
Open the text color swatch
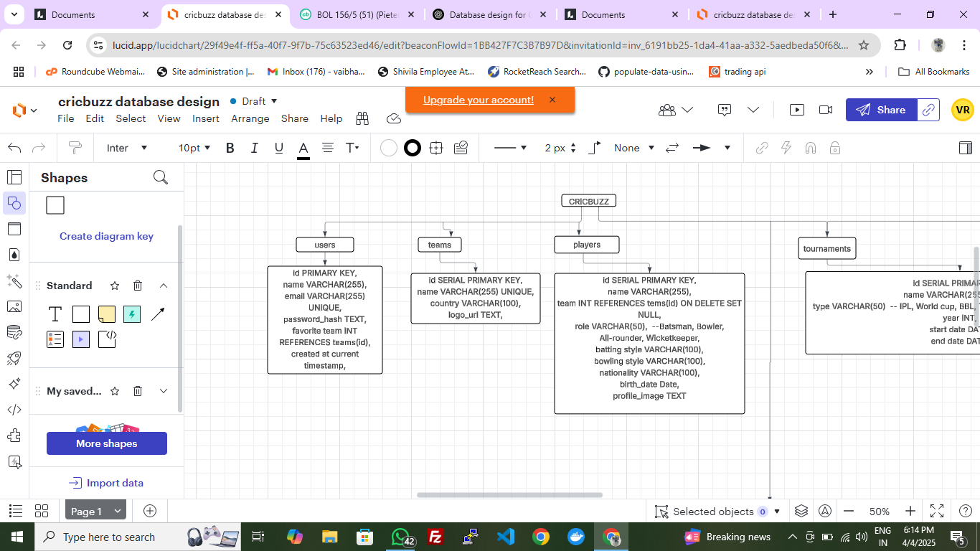coord(303,149)
